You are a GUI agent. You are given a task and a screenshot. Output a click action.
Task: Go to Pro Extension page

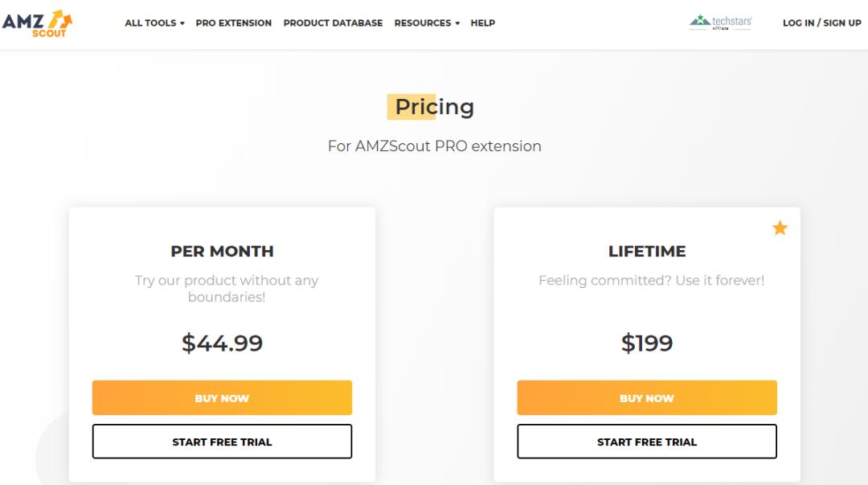pyautogui.click(x=234, y=23)
